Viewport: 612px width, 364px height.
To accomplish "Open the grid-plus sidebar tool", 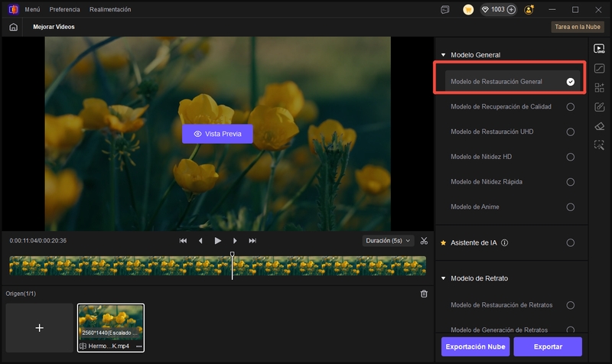I will [599, 87].
